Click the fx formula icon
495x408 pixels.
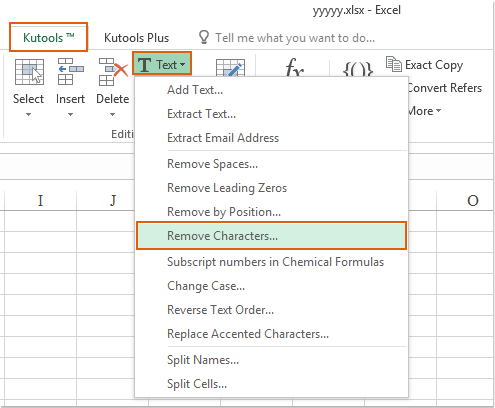point(295,67)
